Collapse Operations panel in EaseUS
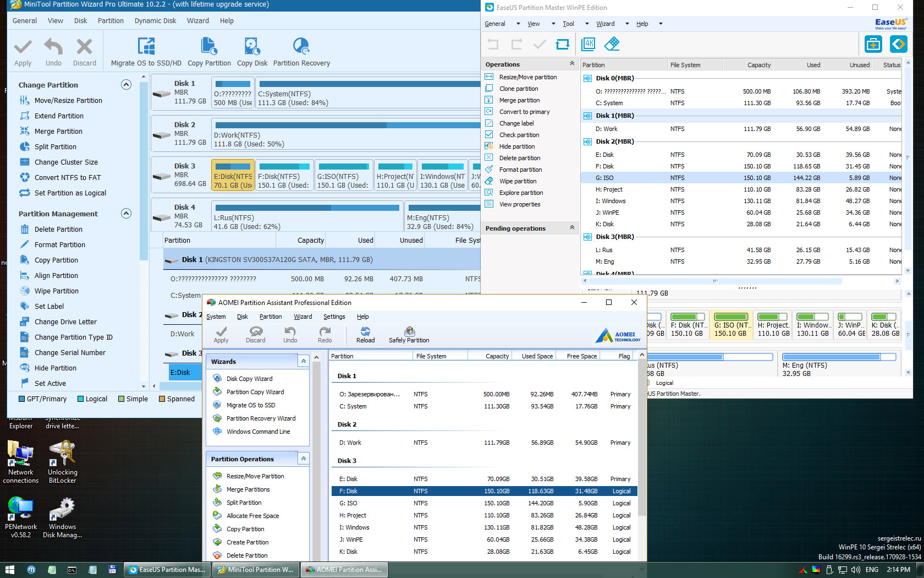The height and width of the screenshot is (578, 924). pos(572,64)
